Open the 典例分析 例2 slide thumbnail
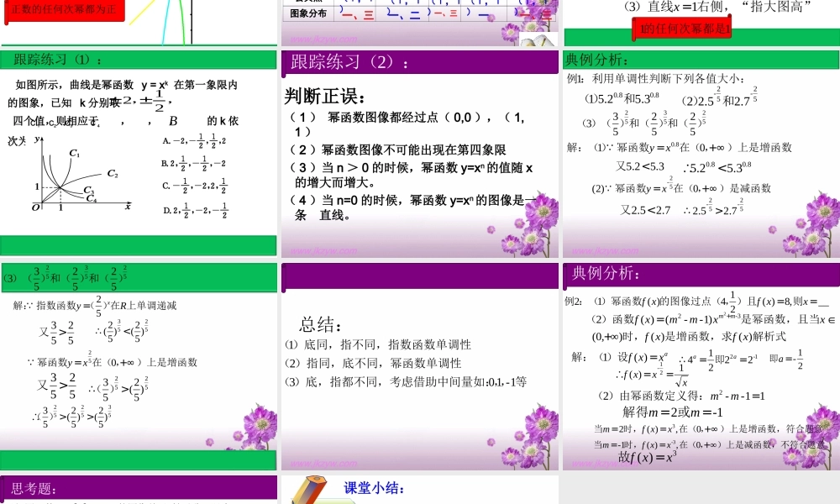 (x=701, y=366)
